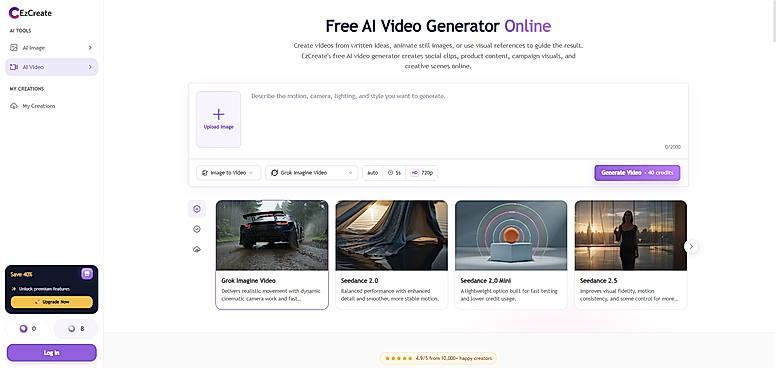Select AI Video in the sidebar

tap(51, 67)
